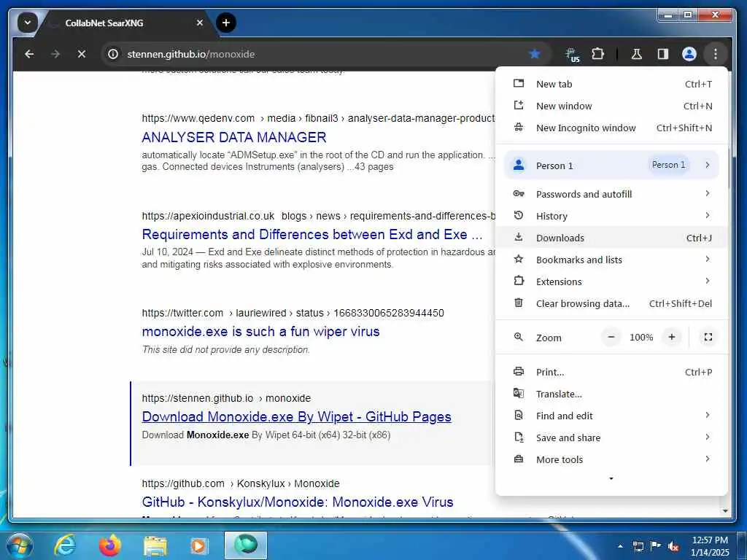Choose New tab from the menu
Viewport: 747px width, 560px height.
click(612, 84)
